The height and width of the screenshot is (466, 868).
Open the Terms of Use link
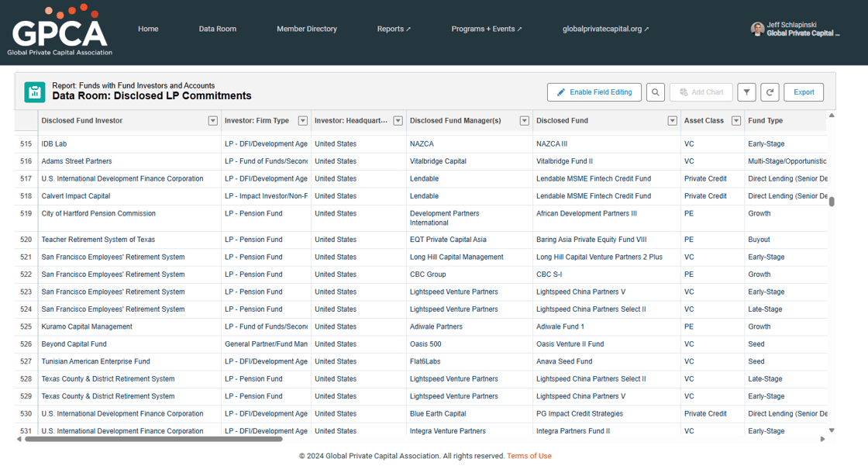[529, 456]
